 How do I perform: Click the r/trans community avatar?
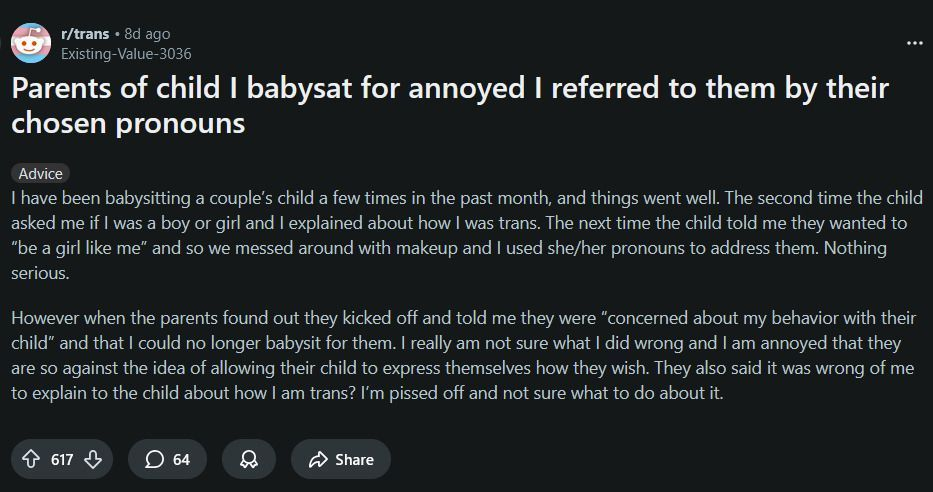point(31,43)
